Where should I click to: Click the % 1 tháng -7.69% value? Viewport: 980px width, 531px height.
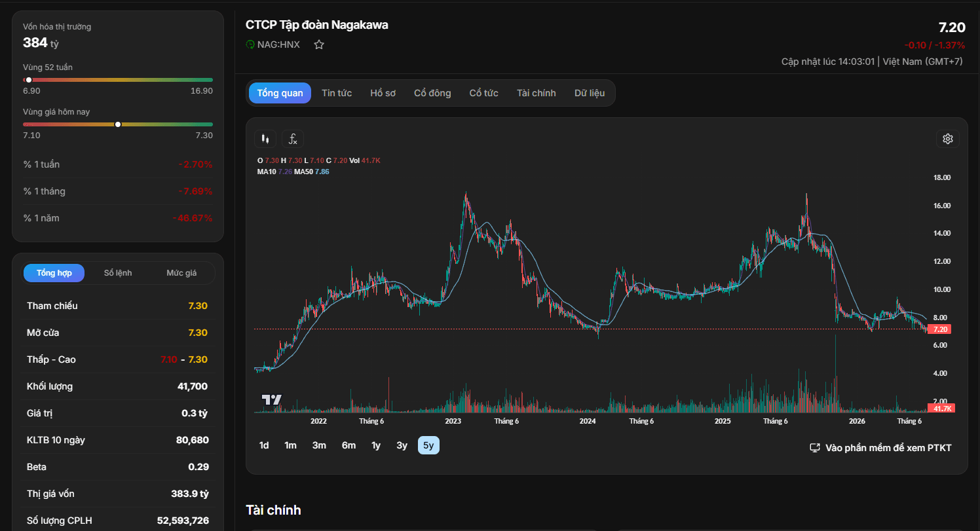click(x=195, y=191)
